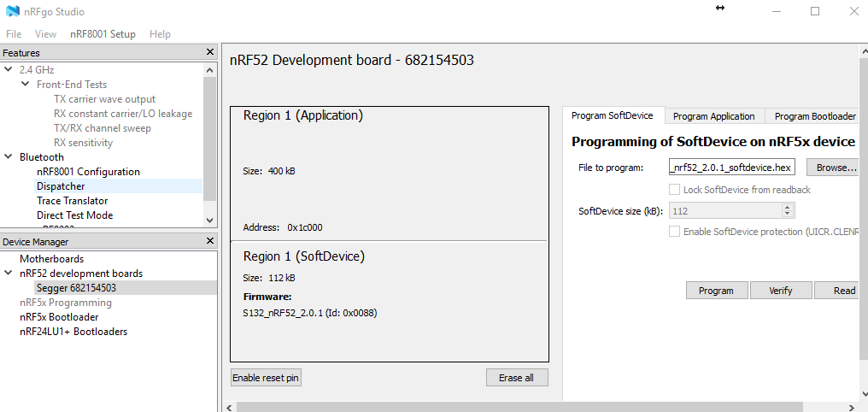Close the Device Manager panel
Screen dimensions: 868x412
pyautogui.click(x=210, y=241)
